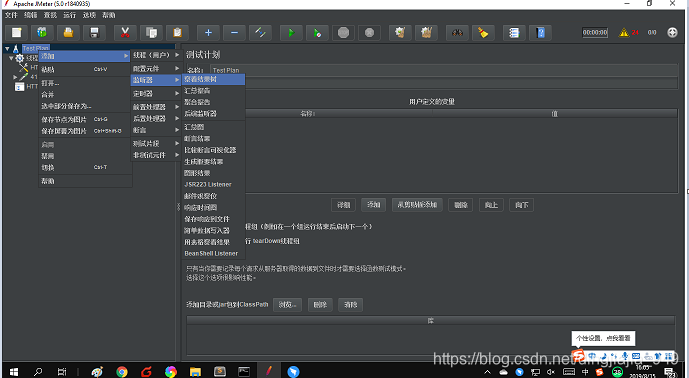Choose 禁用 in the context menu
The image size is (689, 378).
point(85,156)
